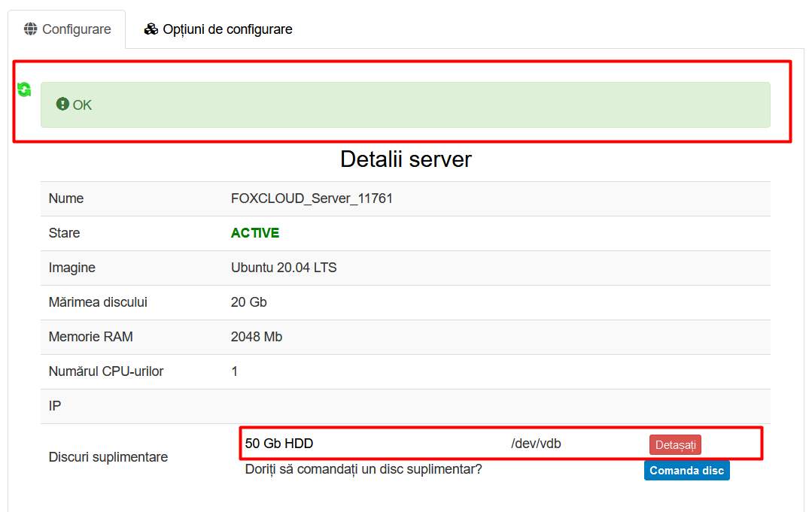This screenshot has width=812, height=512.
Task: Click the 2048 Mb RAM value
Action: [256, 337]
